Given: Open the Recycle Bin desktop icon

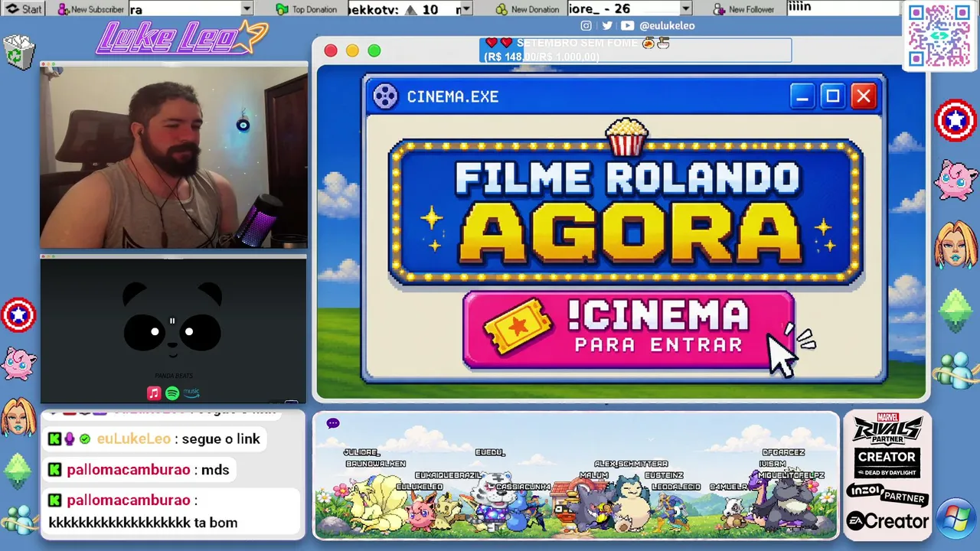Looking at the screenshot, I should coord(19,51).
